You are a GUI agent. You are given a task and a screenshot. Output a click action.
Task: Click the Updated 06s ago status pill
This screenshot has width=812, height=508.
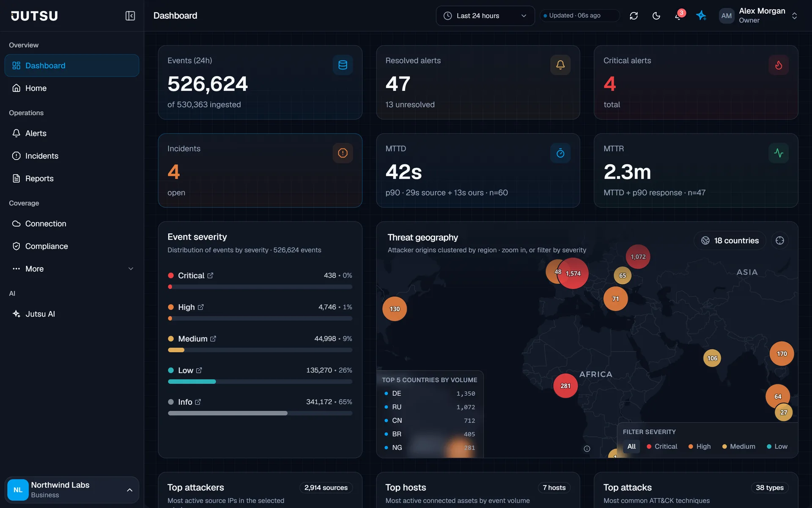[579, 16]
